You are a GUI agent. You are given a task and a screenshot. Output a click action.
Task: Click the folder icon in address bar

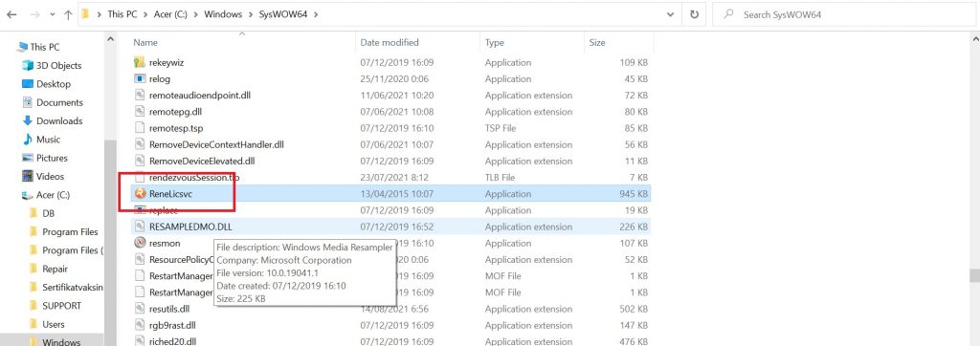(85, 14)
